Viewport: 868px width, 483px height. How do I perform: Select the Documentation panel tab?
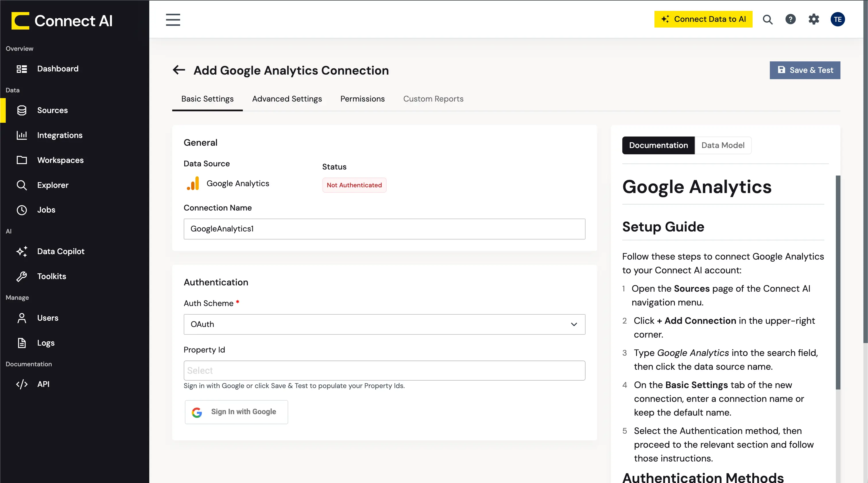(x=658, y=145)
